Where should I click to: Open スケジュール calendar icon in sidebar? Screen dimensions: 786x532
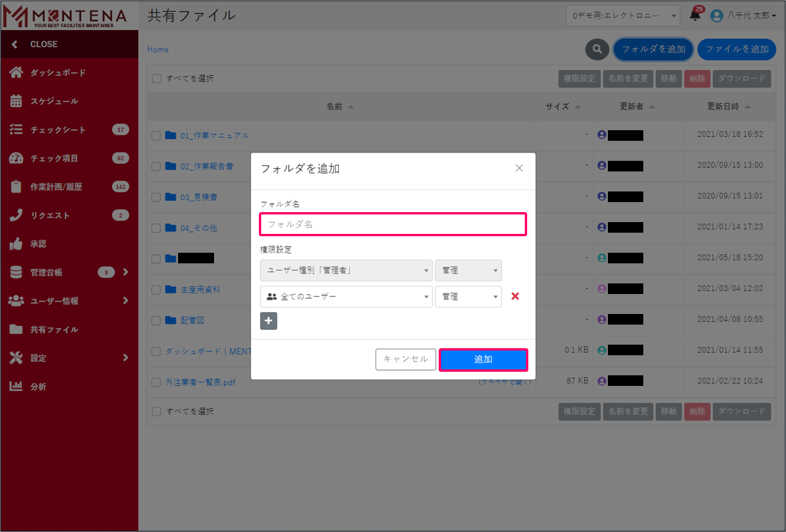17,101
